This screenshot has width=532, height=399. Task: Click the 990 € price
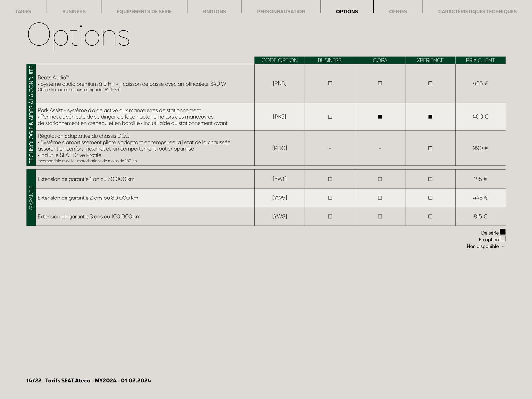coord(480,148)
